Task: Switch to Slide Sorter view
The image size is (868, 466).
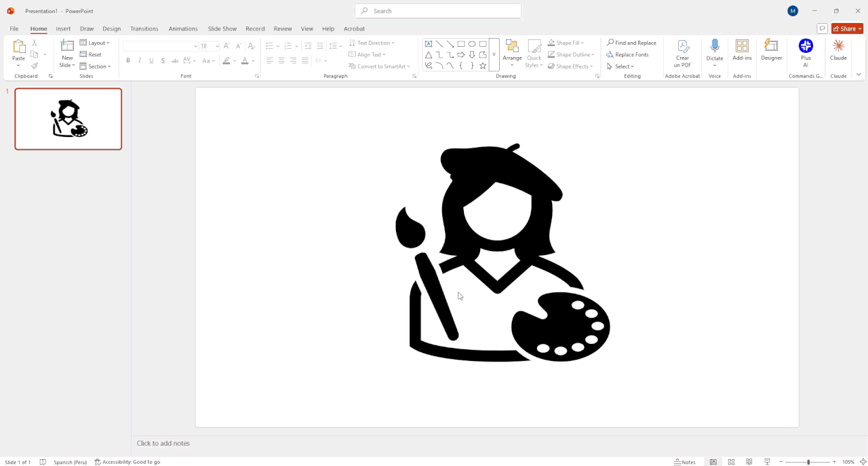Action: click(731, 462)
